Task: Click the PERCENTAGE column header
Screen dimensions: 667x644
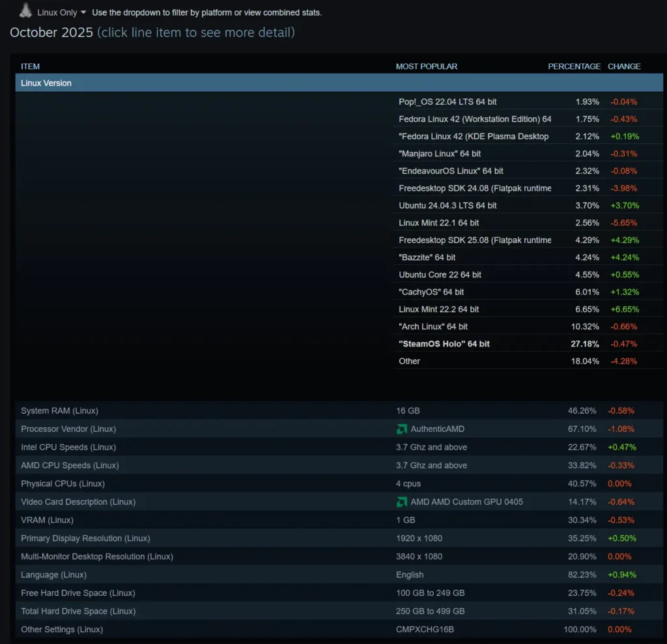Action: point(574,66)
